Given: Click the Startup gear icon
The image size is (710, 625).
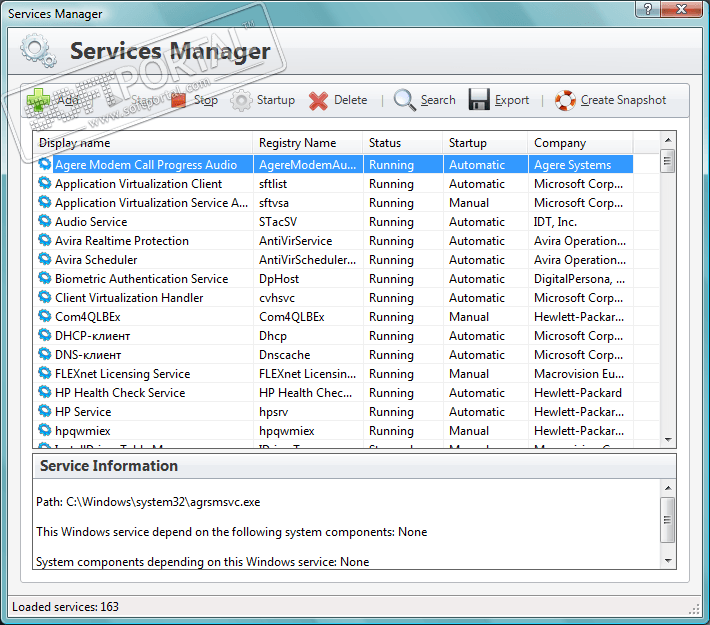Looking at the screenshot, I should [241, 100].
